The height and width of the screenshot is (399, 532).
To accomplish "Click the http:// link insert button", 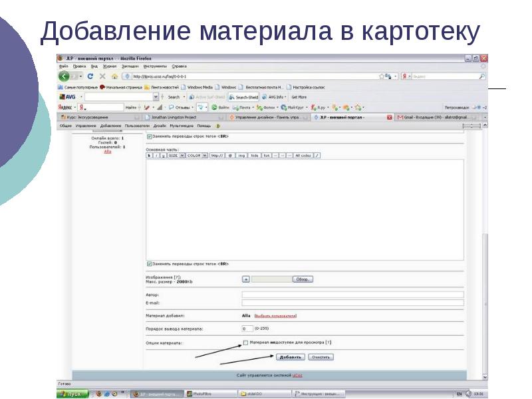I will [x=216, y=155].
